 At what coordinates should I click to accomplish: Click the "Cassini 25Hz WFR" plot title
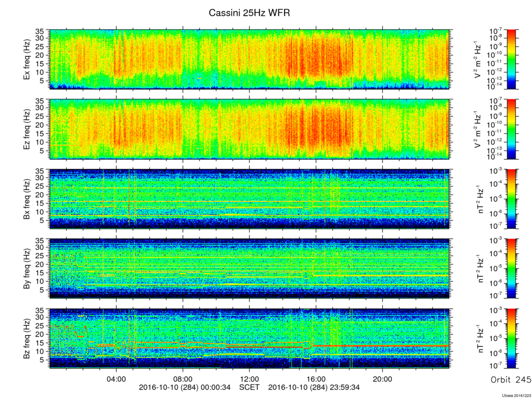[249, 13]
